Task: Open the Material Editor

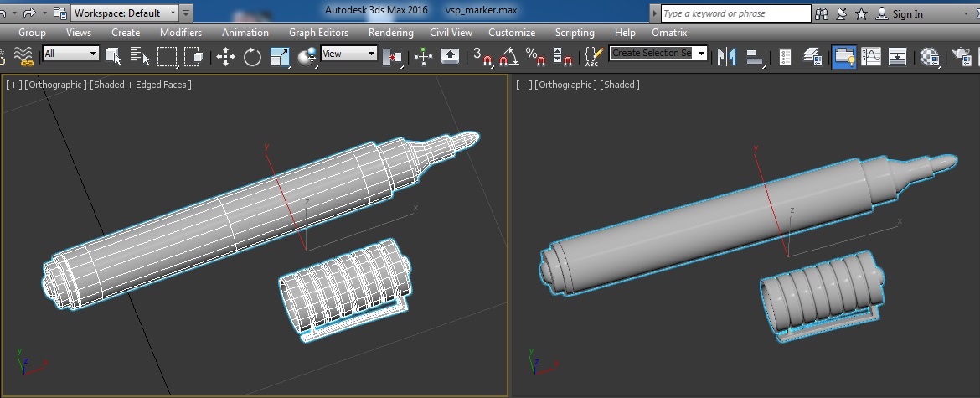Action: tap(930, 57)
